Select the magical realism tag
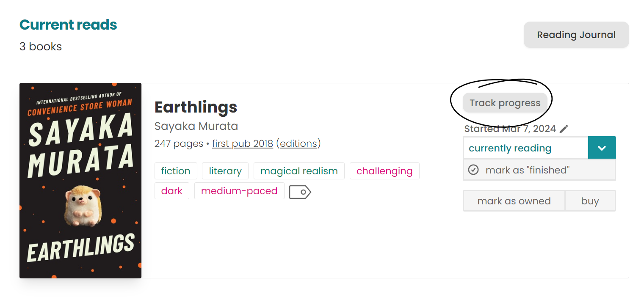Image resolution: width=644 pixels, height=297 pixels. pos(299,171)
